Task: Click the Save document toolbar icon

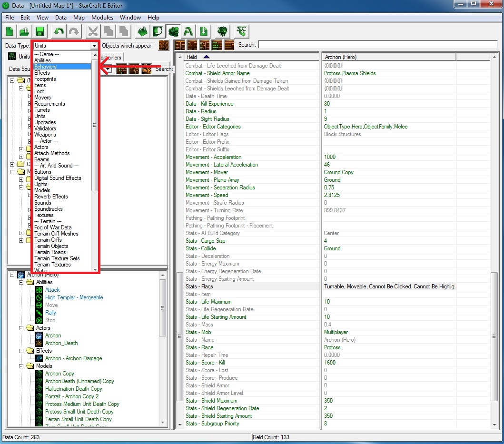Action: (x=40, y=31)
